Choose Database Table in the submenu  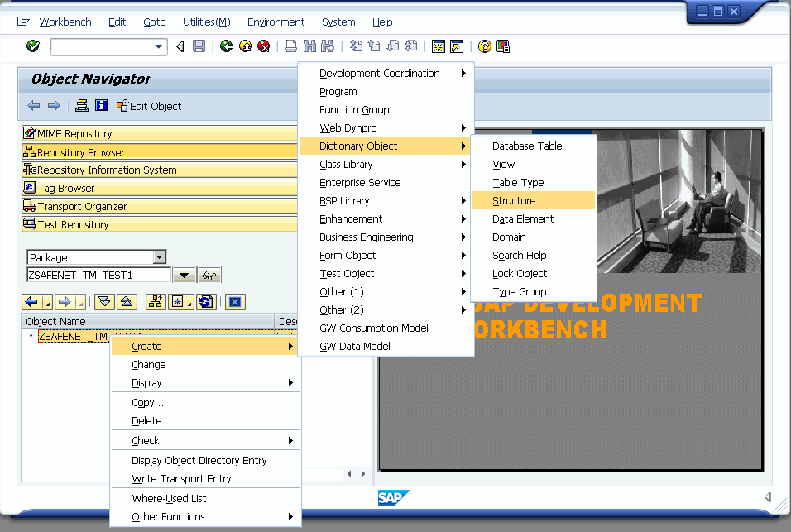[x=534, y=146]
